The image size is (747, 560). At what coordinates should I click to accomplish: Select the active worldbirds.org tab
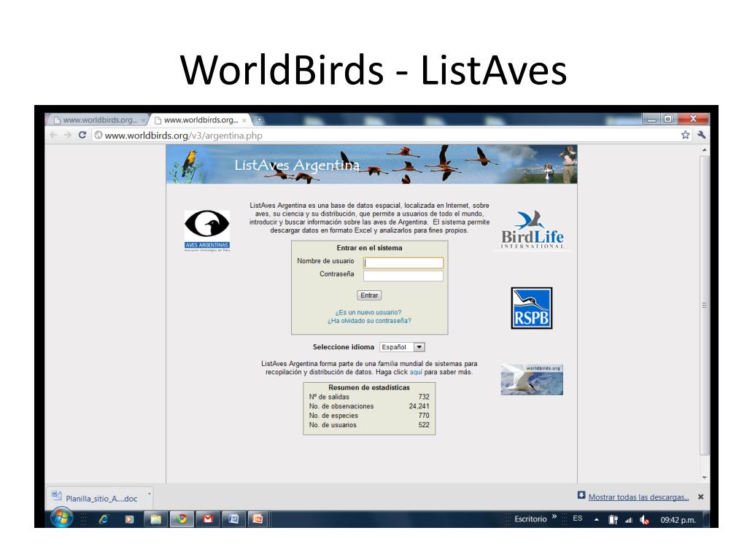200,120
